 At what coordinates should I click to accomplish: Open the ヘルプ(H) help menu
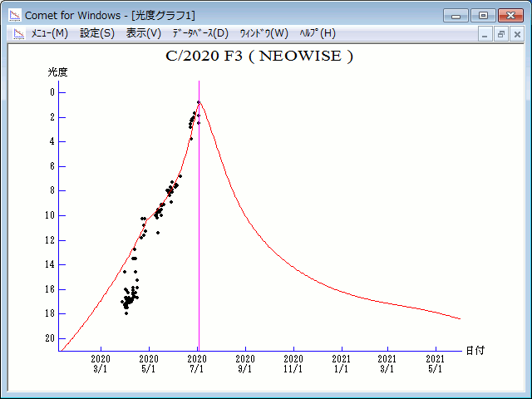click(318, 33)
